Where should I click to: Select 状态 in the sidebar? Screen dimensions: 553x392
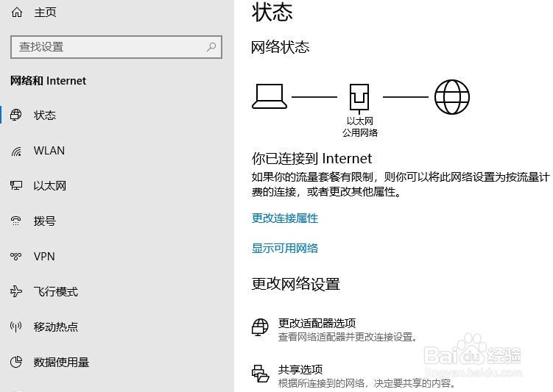[x=45, y=115]
